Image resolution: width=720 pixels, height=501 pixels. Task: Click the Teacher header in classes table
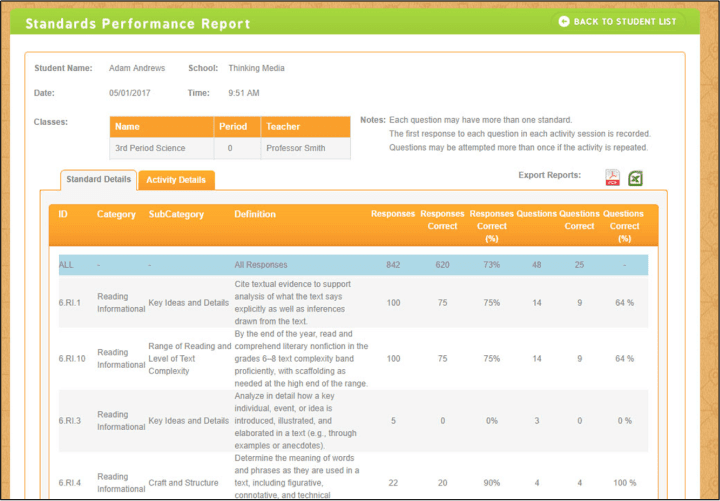(x=281, y=127)
